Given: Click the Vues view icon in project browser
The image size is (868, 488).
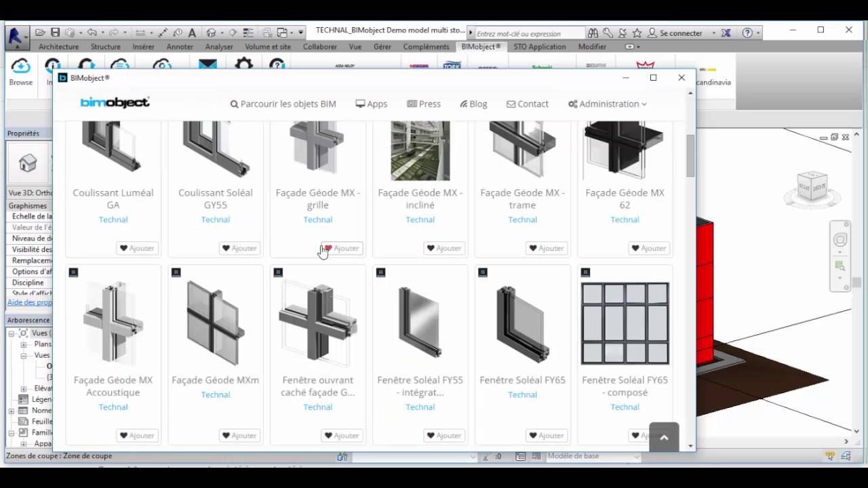Looking at the screenshot, I should [23, 333].
